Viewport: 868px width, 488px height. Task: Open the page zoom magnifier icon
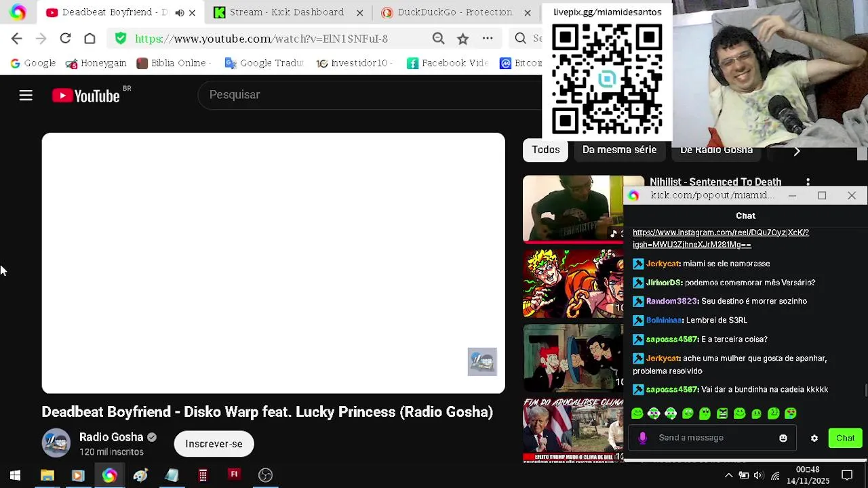(439, 39)
